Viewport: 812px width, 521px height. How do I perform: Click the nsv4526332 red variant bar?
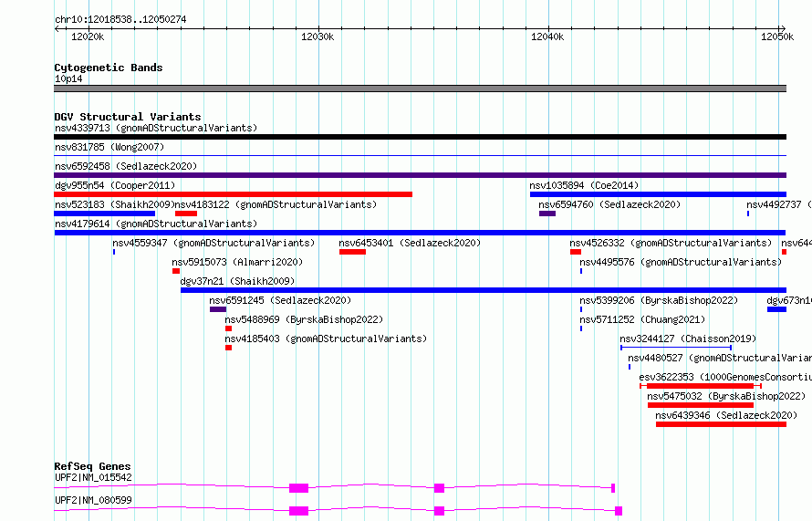pos(576,252)
